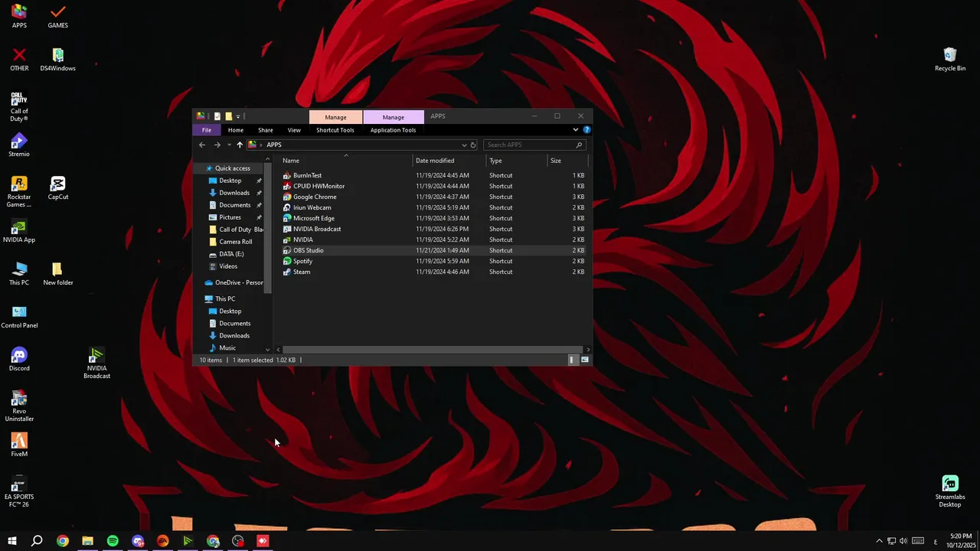Select the Iriun Webcam shortcut icon

click(287, 207)
